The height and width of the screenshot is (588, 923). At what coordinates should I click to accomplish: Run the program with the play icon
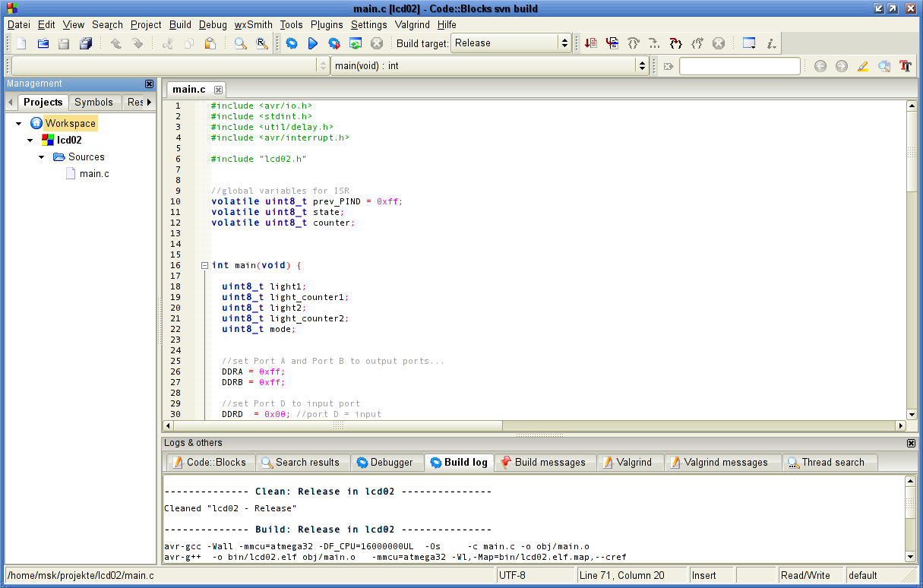coord(313,43)
